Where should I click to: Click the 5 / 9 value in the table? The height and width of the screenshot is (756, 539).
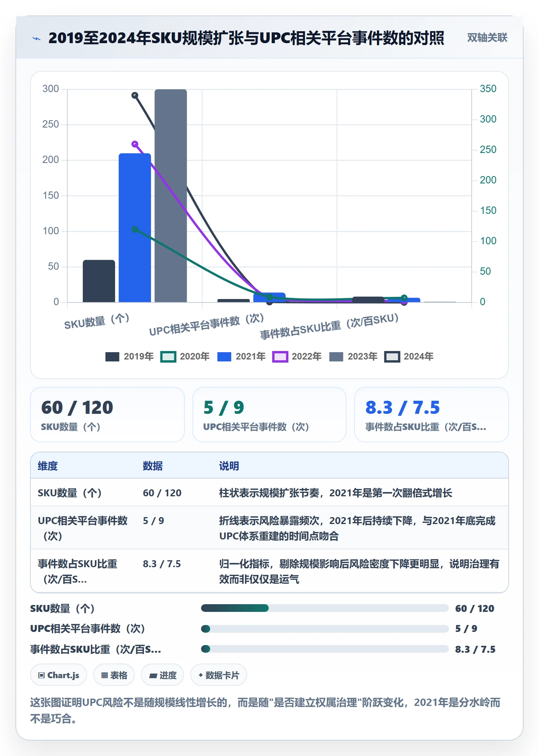tap(154, 521)
